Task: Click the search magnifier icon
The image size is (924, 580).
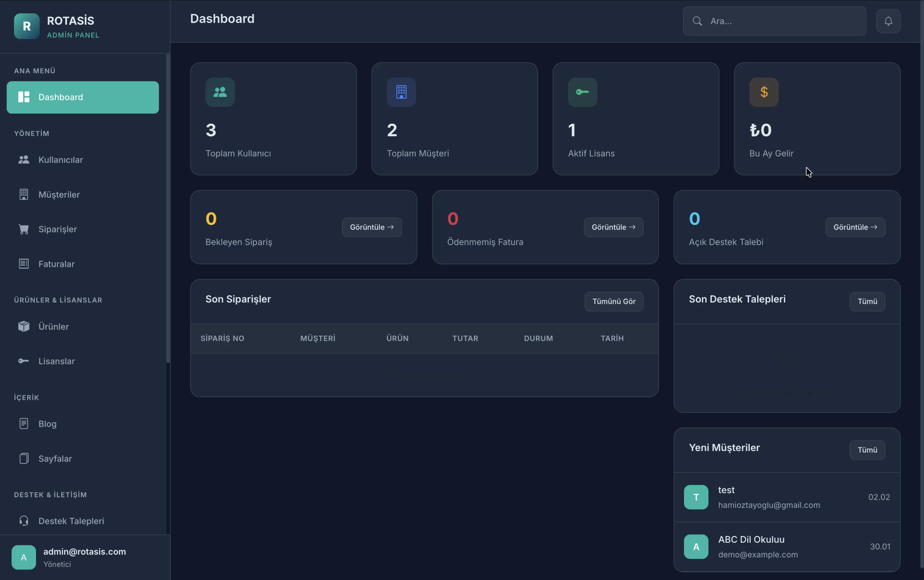Action: (x=697, y=21)
